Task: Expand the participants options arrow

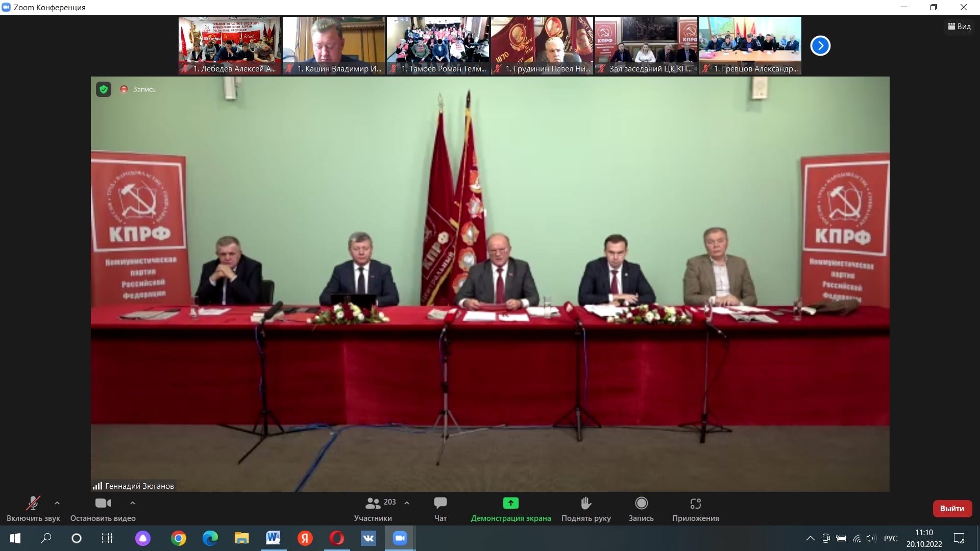Action: (x=407, y=503)
